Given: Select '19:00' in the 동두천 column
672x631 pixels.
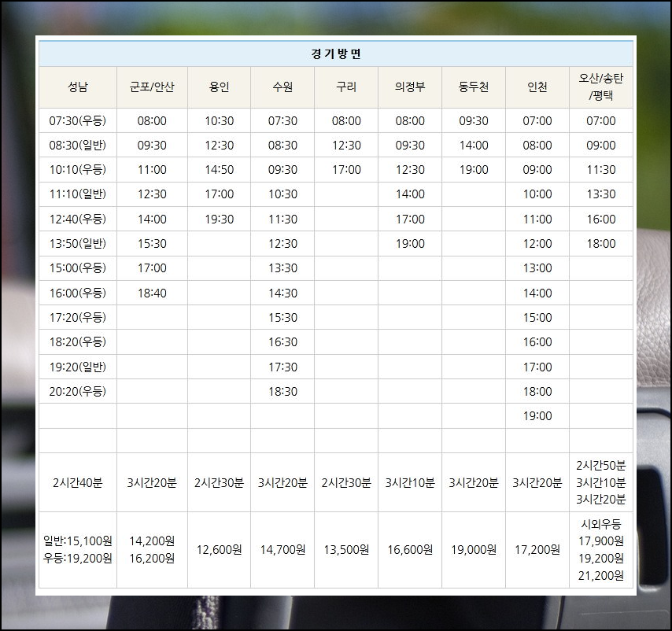Looking at the screenshot, I should point(474,169).
